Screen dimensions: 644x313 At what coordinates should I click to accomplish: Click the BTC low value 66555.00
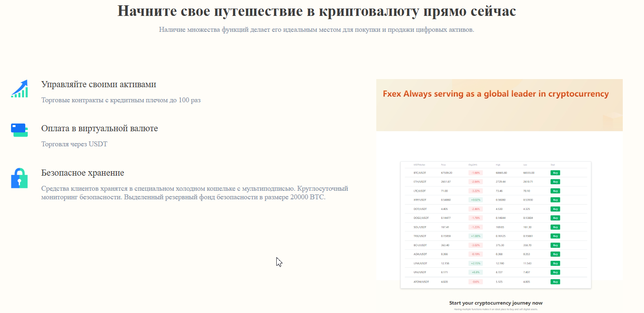coord(529,173)
